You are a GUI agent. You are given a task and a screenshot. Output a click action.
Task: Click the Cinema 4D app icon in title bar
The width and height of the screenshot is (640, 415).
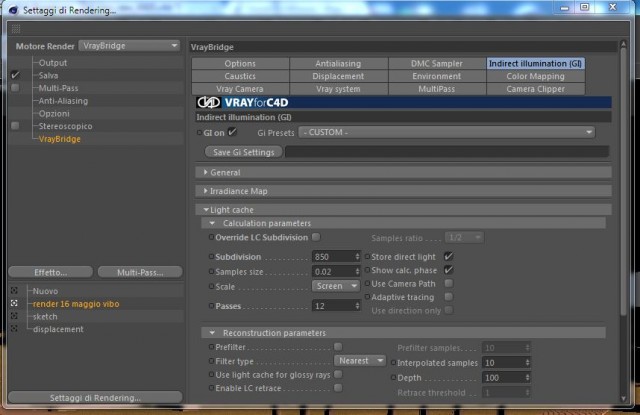pos(13,10)
